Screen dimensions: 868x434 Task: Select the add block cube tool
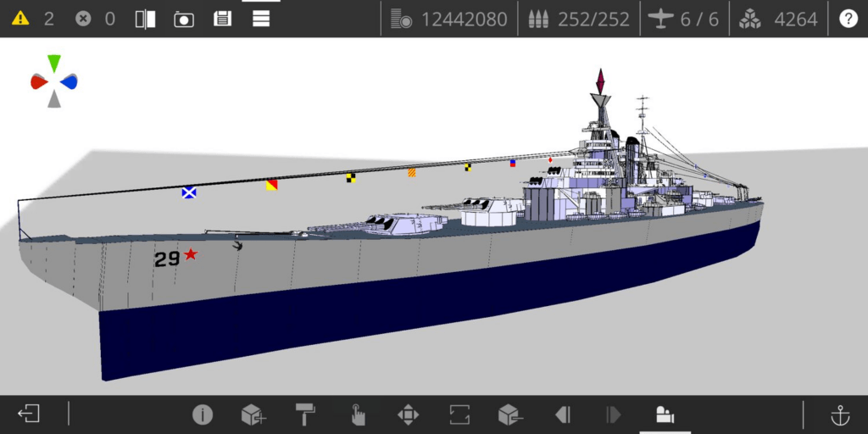(x=253, y=415)
